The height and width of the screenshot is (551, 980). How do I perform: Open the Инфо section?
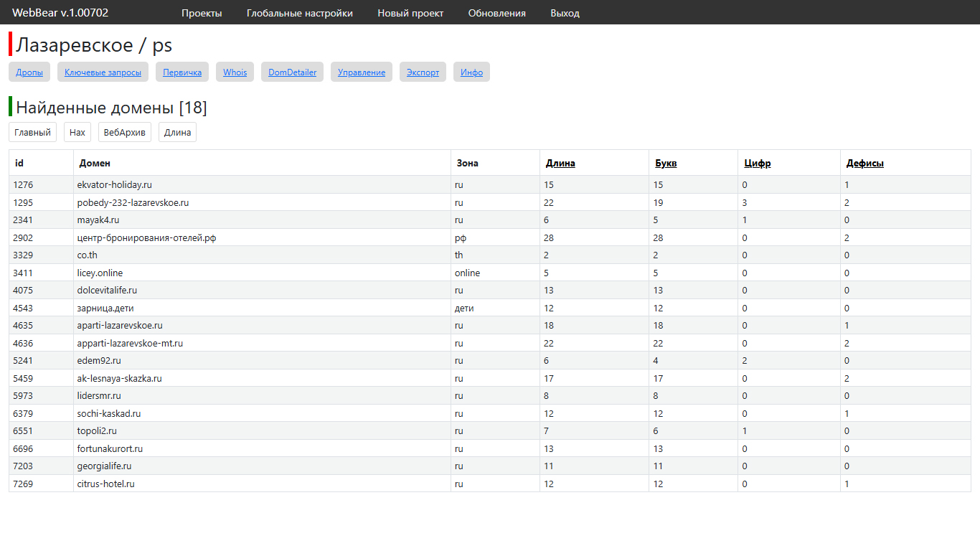tap(471, 72)
